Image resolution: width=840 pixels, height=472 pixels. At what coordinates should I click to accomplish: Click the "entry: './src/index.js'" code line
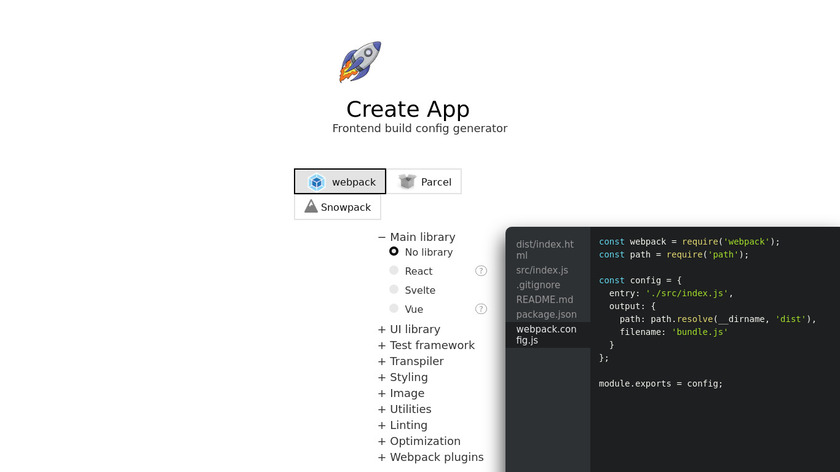tap(671, 293)
